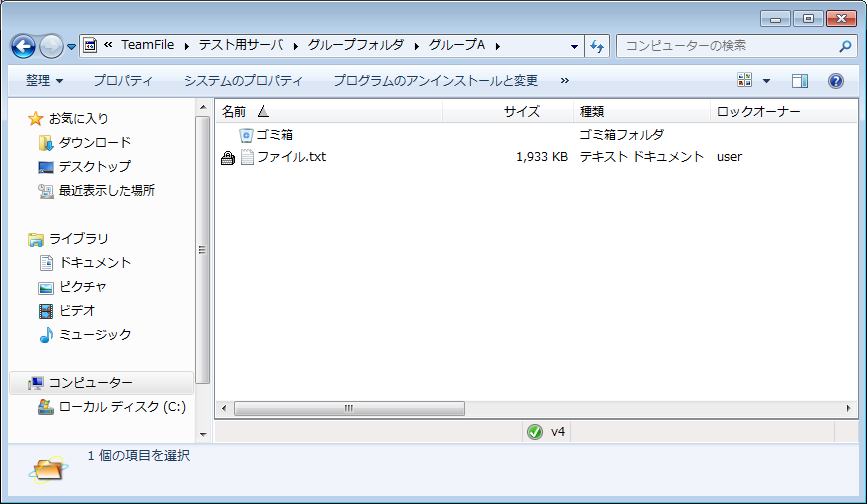This screenshot has height=504, width=867.
Task: Click the green checkmark status icon
Action: [535, 432]
